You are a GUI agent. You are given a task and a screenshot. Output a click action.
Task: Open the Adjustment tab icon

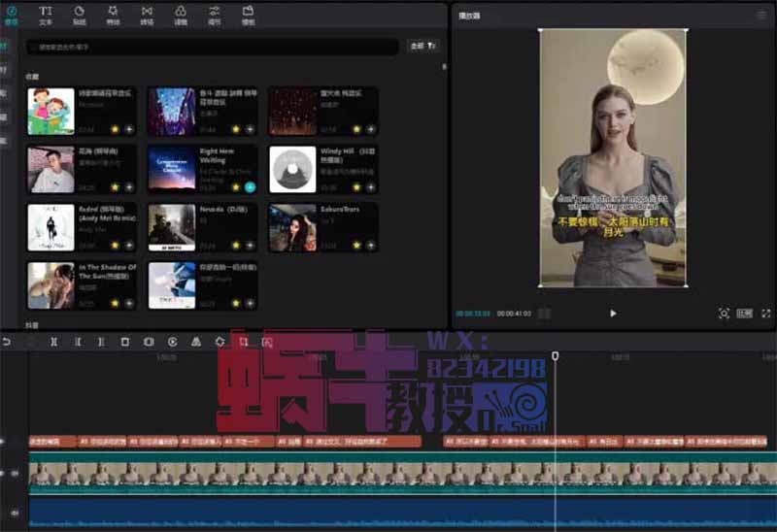tap(214, 15)
